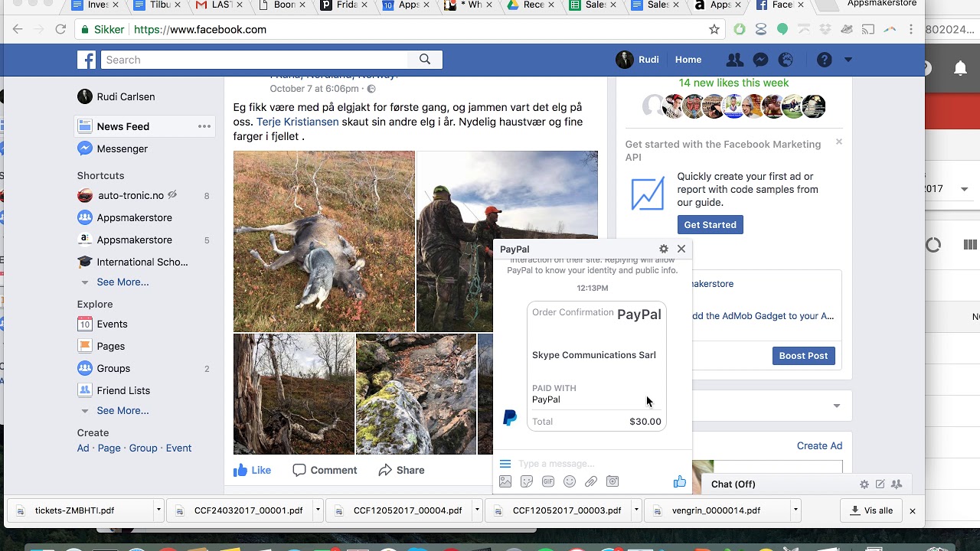Click the Boost Post button
The height and width of the screenshot is (551, 980).
pos(803,356)
